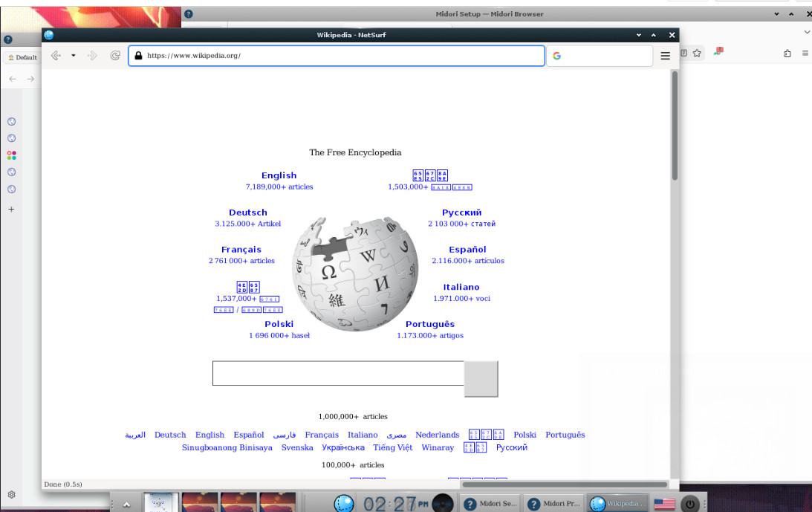Reload the Wikipedia page in NetSurf

tap(115, 56)
